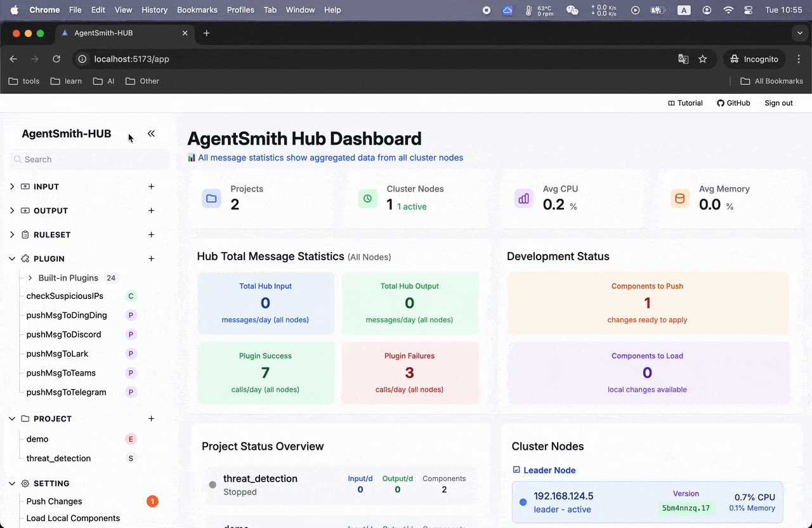
Task: Expand Built-in Plugins list
Action: (x=30, y=278)
